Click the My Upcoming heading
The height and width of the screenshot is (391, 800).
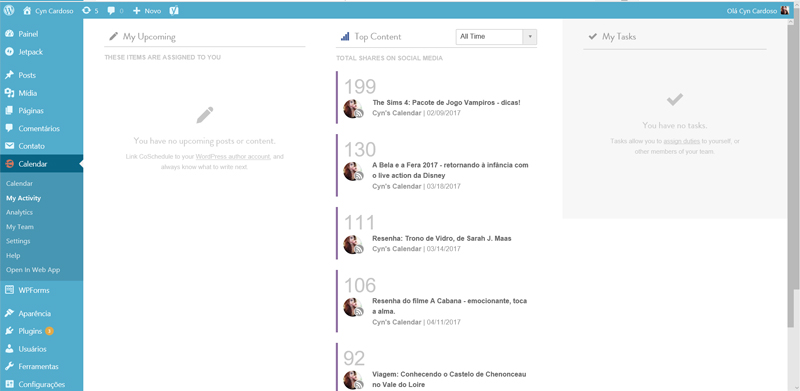pyautogui.click(x=149, y=37)
